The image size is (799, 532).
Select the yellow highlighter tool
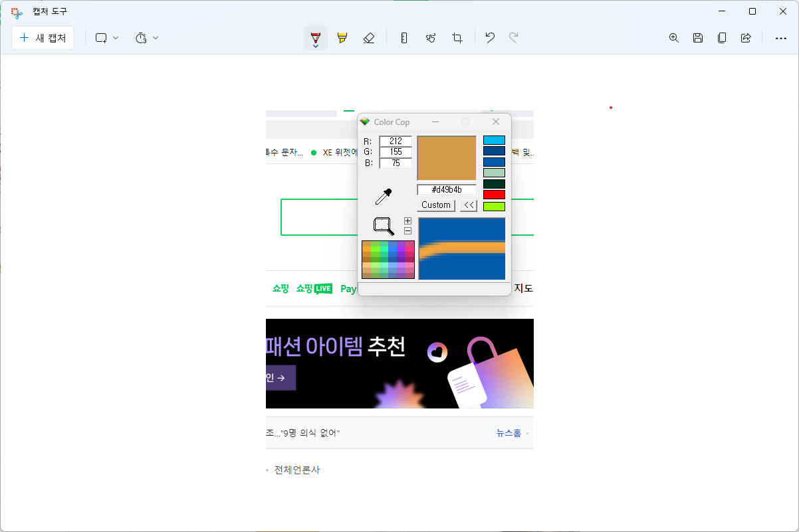342,38
